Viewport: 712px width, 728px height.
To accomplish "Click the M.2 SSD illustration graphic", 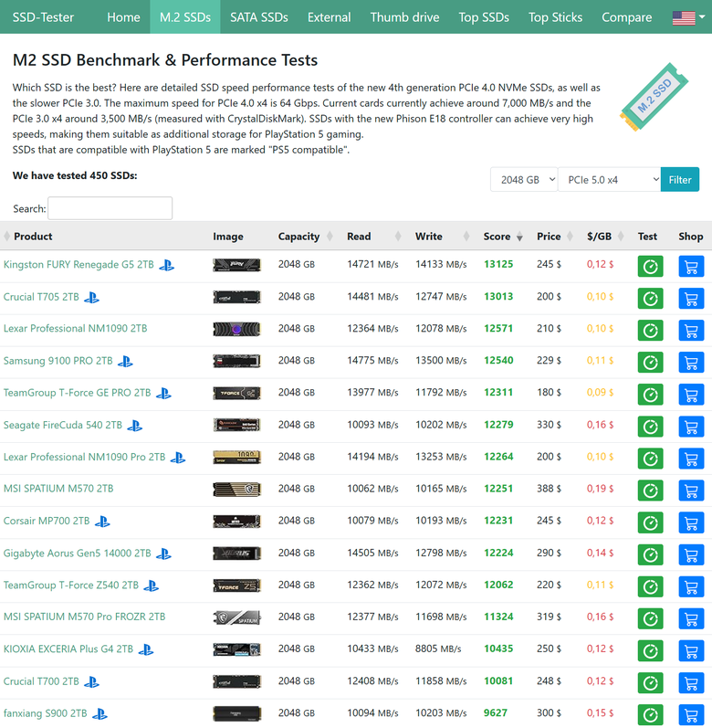I will [654, 98].
